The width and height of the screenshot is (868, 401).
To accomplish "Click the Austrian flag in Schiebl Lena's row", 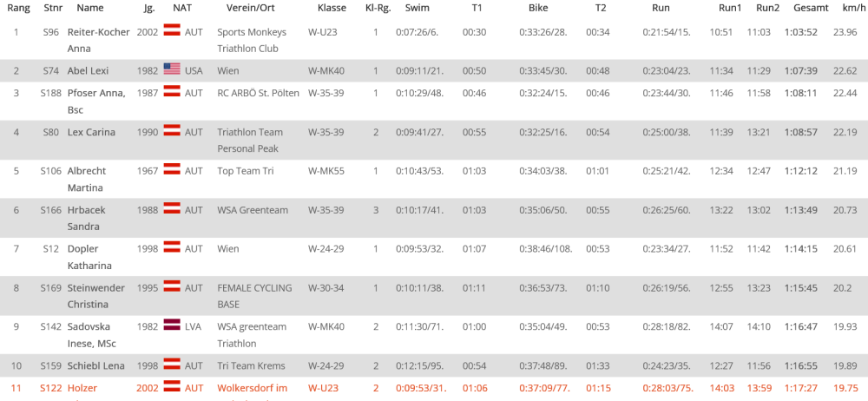I will point(172,365).
